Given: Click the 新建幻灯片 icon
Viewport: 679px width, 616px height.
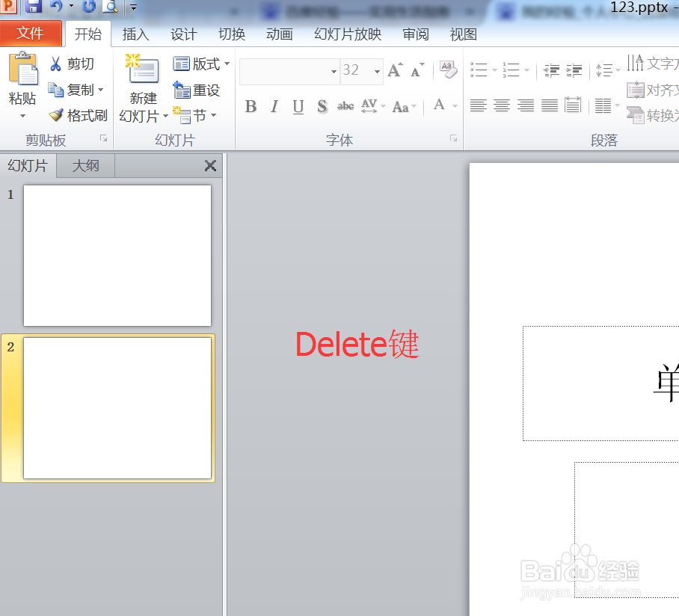Looking at the screenshot, I should coord(143,68).
